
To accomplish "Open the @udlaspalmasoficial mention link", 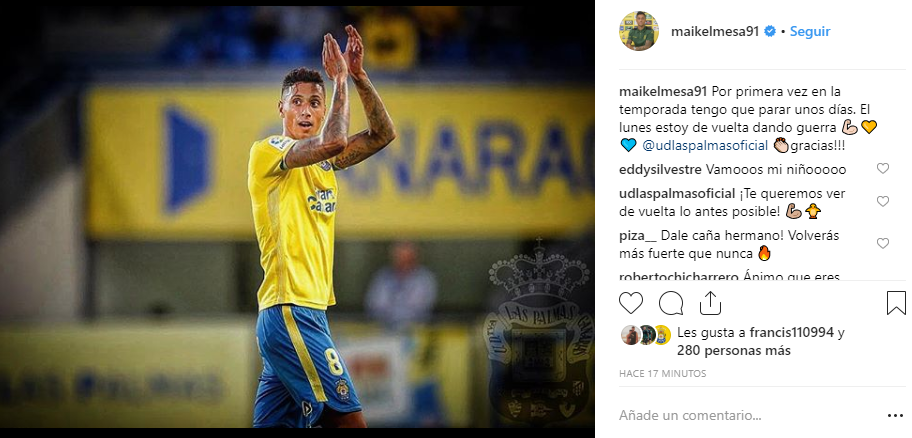I will [x=706, y=145].
